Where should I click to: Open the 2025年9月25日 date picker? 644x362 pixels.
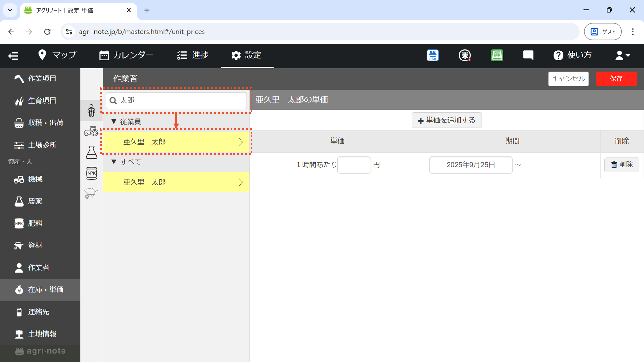(470, 165)
